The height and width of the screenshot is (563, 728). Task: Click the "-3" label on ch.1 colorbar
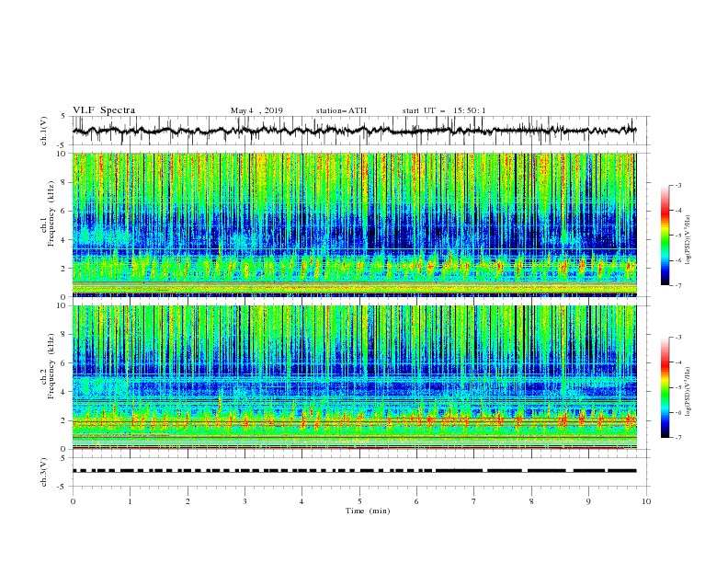tap(678, 185)
